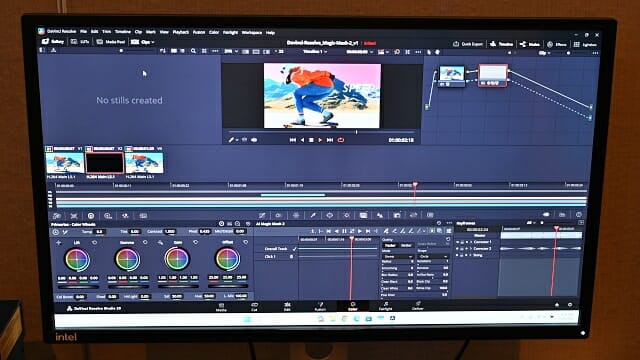Open the Playback menu

click(180, 32)
